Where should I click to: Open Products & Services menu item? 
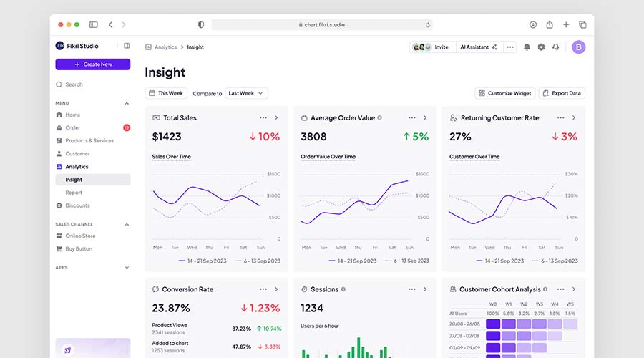[93, 140]
